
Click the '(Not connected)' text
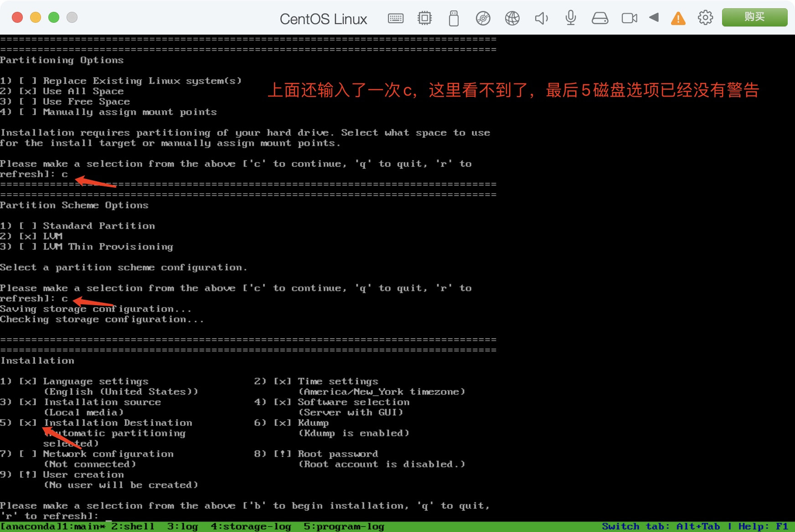[90, 464]
